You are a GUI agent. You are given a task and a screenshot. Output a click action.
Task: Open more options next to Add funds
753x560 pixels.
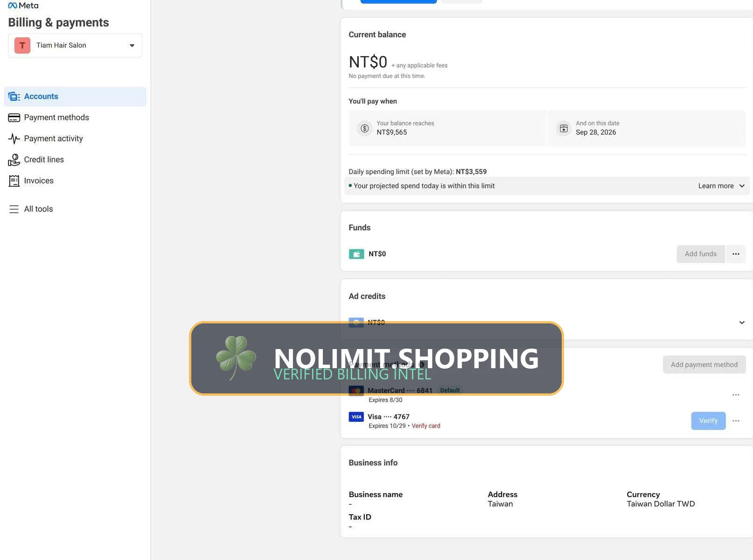coord(736,254)
